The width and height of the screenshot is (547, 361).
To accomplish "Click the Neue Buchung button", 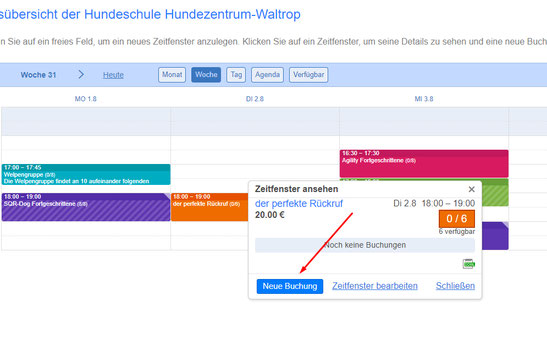I will pyautogui.click(x=290, y=286).
